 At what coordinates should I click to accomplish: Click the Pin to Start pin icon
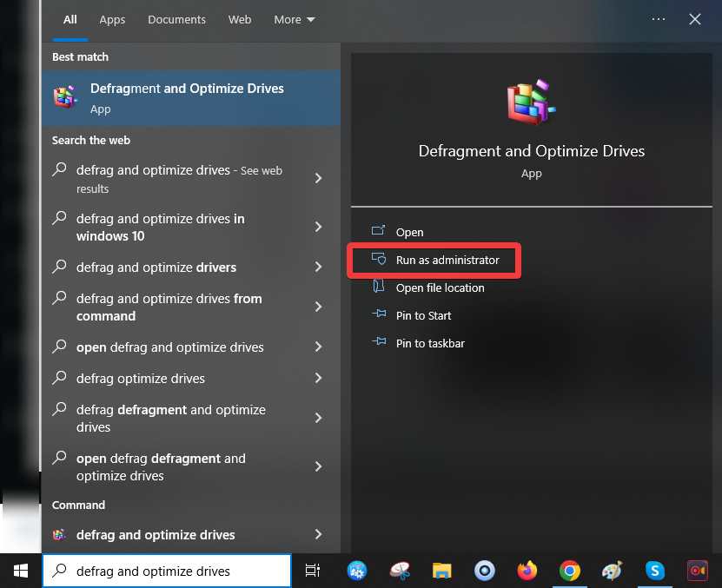[x=379, y=314]
